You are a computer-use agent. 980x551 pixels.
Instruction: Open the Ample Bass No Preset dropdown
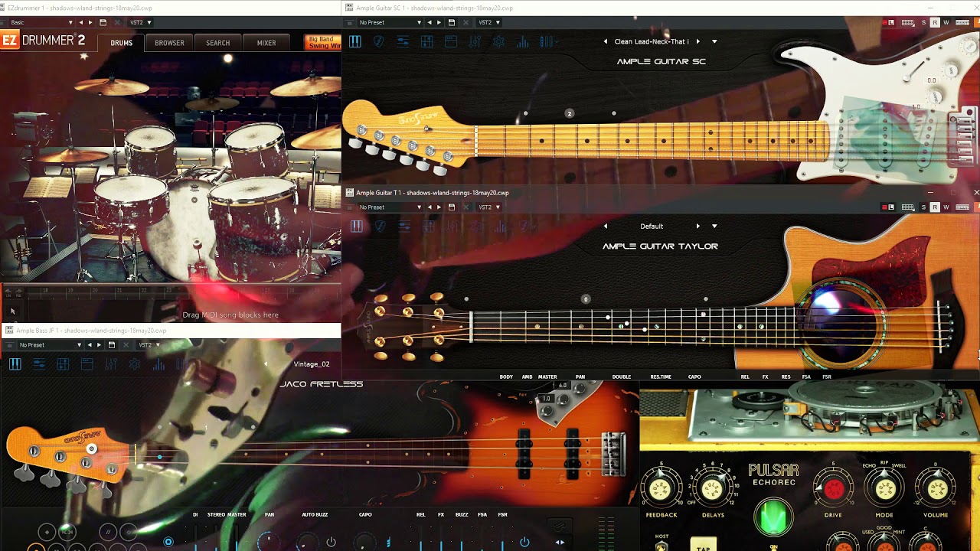[x=50, y=345]
